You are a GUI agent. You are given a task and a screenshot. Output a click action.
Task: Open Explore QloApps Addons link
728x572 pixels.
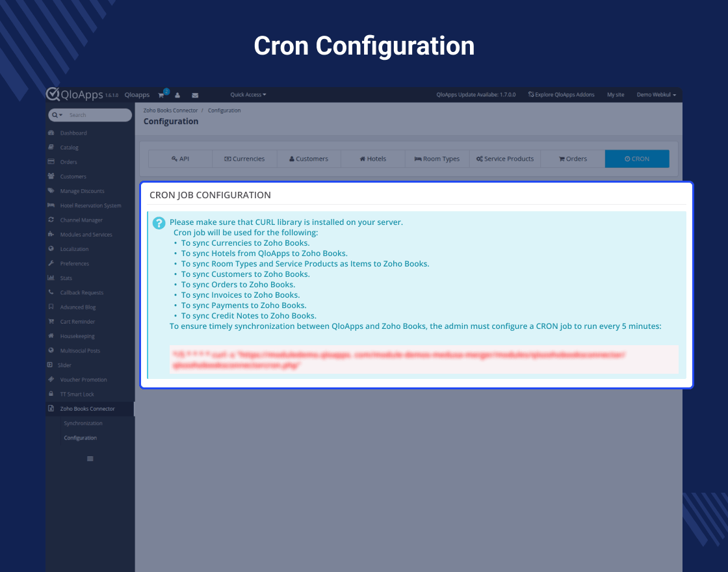561,95
